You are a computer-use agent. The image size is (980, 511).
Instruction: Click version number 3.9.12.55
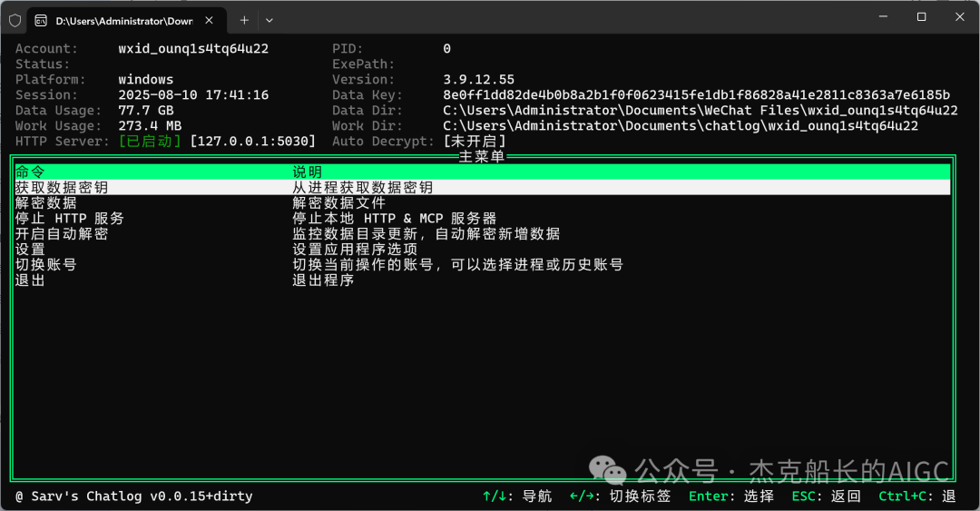pos(479,80)
